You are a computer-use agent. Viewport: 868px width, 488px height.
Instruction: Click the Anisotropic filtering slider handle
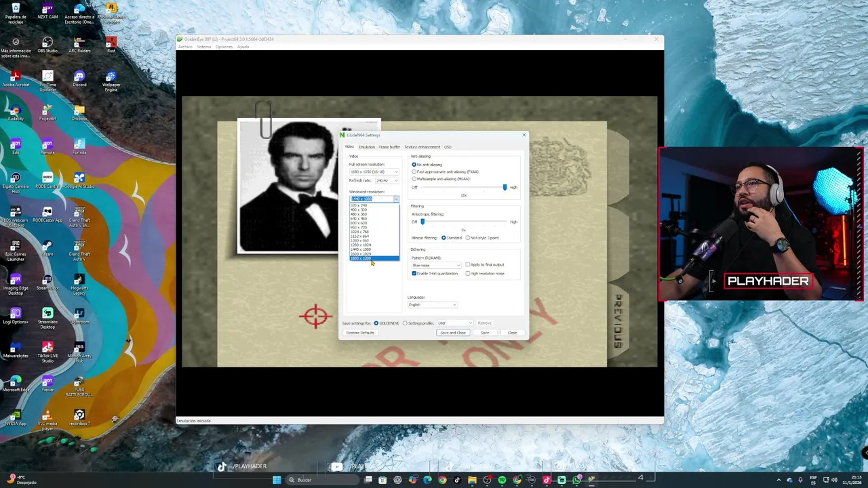click(422, 222)
